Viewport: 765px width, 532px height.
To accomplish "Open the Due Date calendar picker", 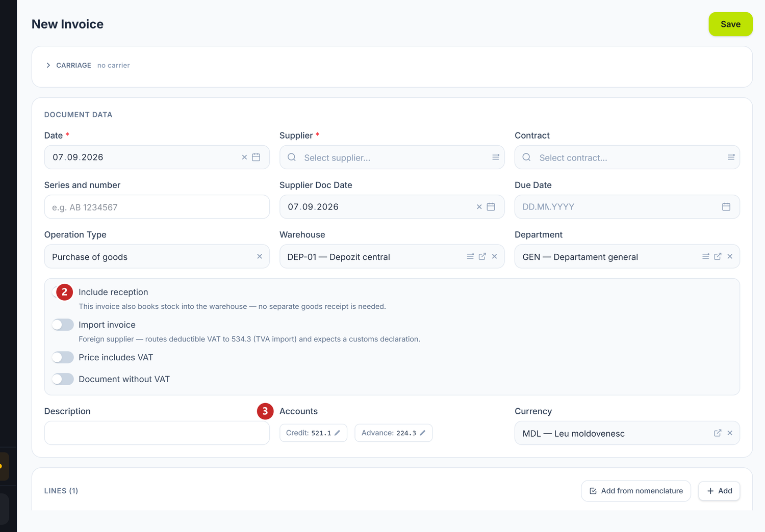I will tap(726, 207).
